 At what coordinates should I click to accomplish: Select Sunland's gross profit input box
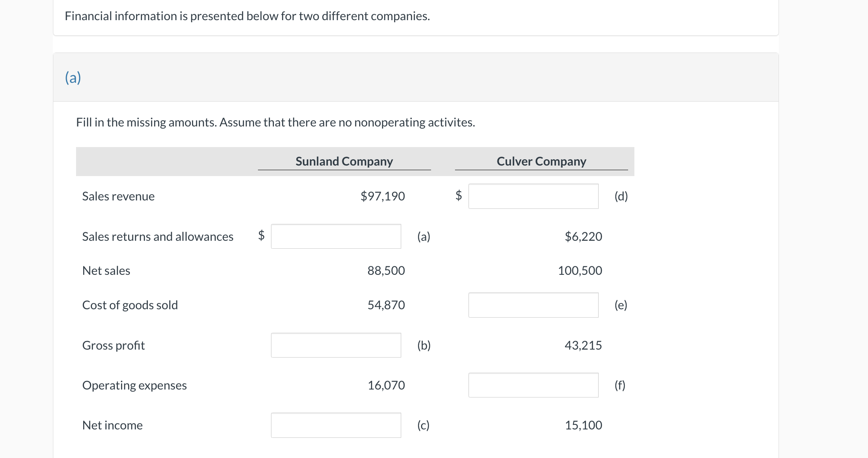click(x=336, y=345)
